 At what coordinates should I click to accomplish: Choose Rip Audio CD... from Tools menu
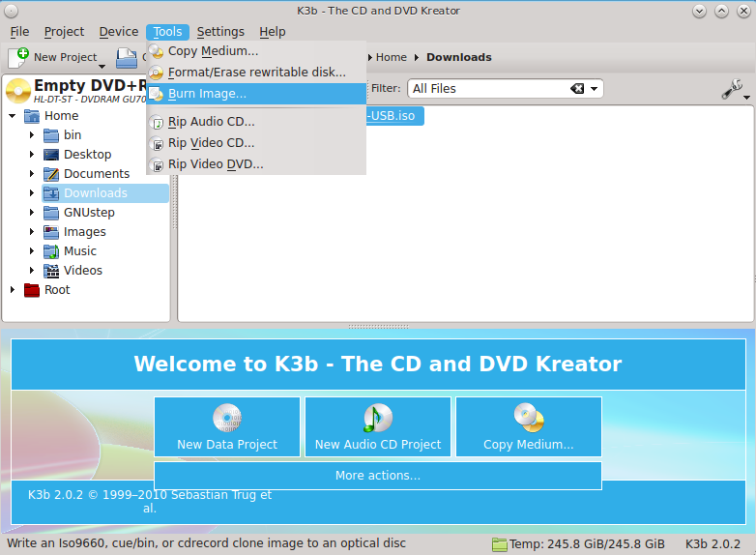tap(256, 122)
